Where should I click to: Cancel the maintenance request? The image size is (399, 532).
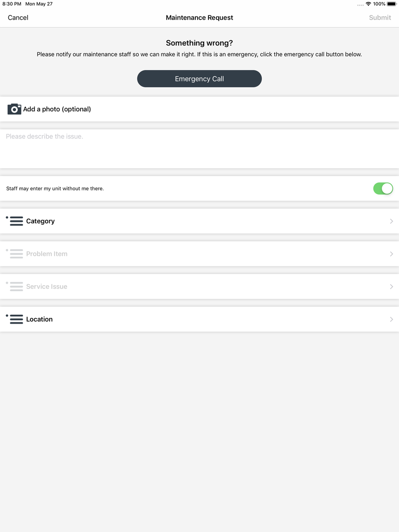click(x=18, y=18)
